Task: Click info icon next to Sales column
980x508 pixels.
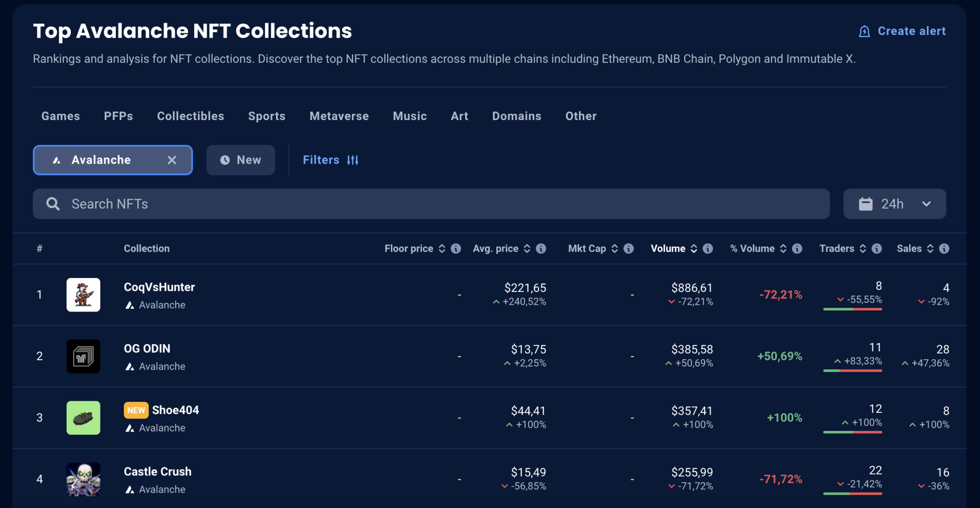Action: (944, 248)
